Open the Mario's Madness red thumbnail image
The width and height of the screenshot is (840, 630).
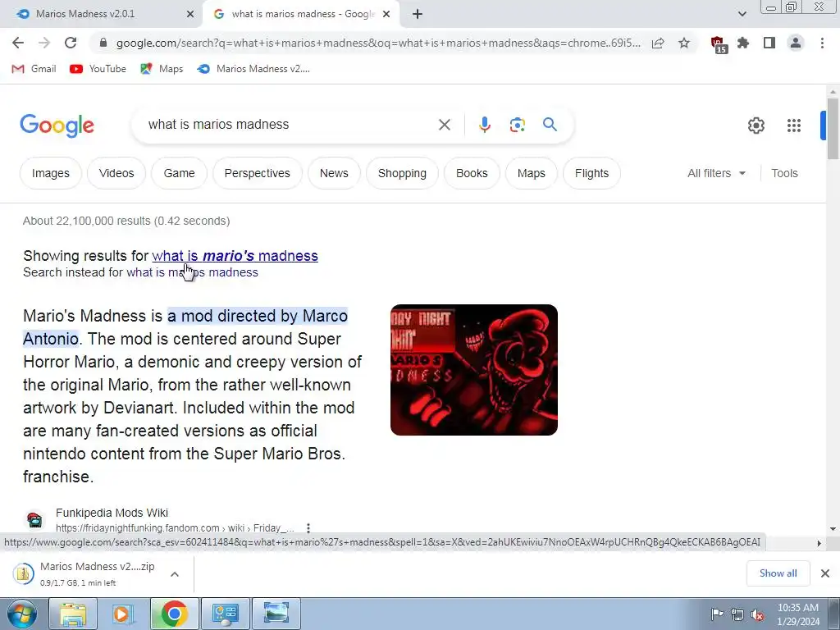point(473,370)
